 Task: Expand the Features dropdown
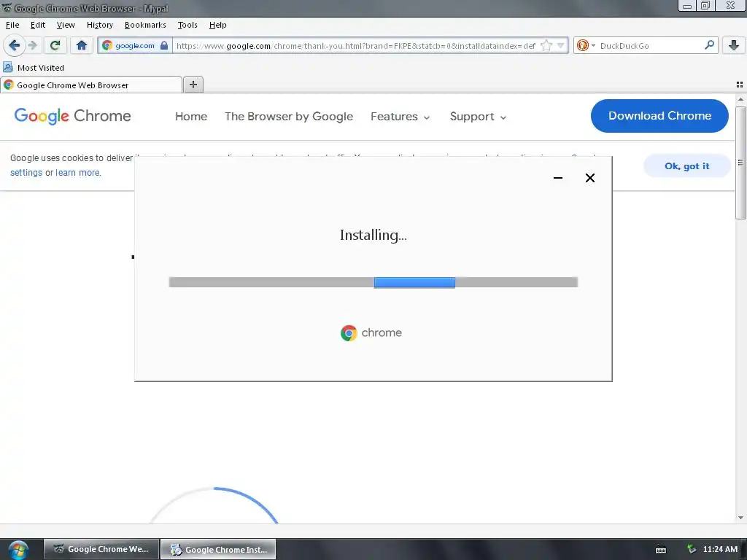[400, 116]
